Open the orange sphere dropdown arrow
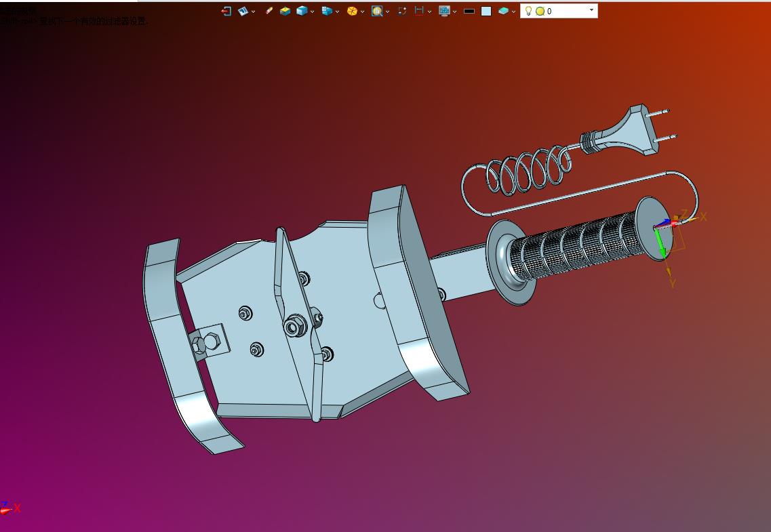 (362, 12)
